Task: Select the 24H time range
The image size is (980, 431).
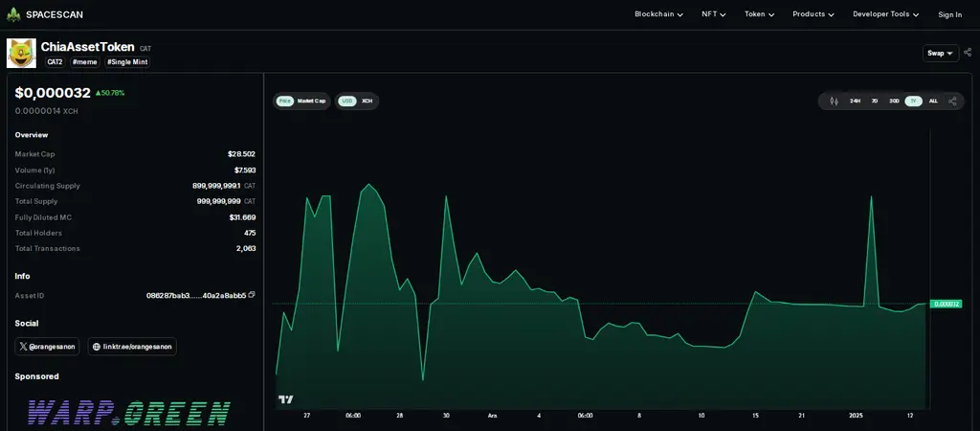Action: 855,101
